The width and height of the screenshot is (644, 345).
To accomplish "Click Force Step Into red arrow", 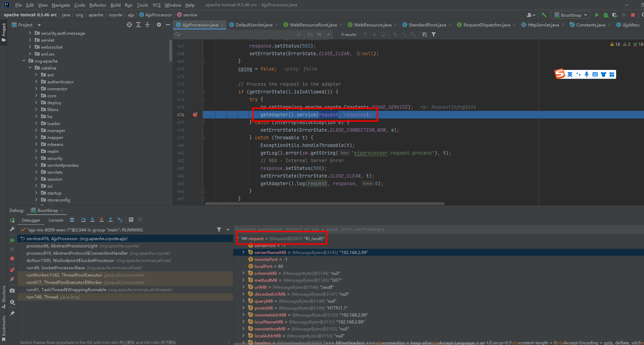I will click(102, 220).
